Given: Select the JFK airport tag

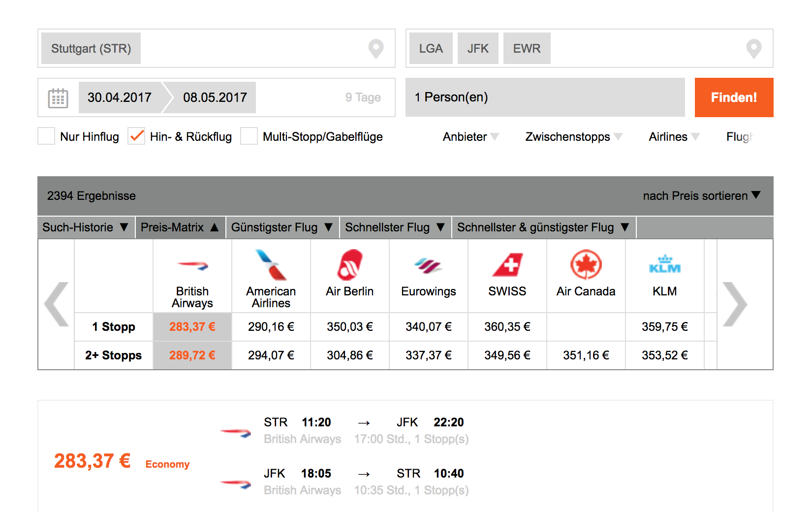Looking at the screenshot, I should point(478,48).
